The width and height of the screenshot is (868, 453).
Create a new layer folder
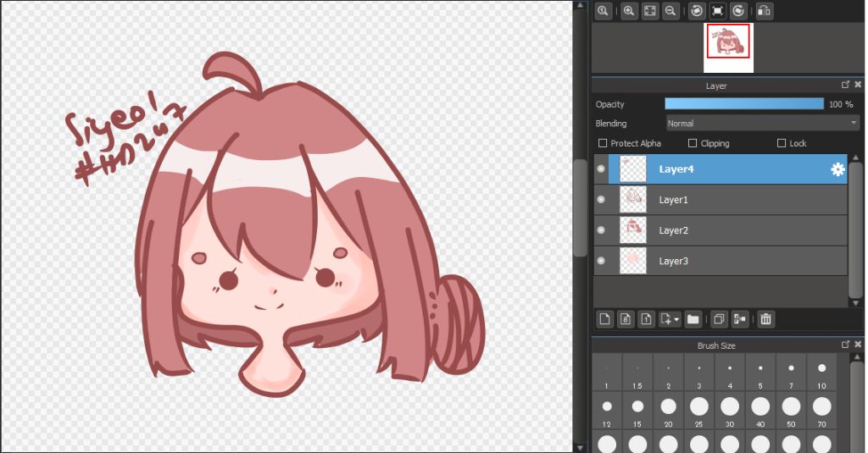[693, 318]
